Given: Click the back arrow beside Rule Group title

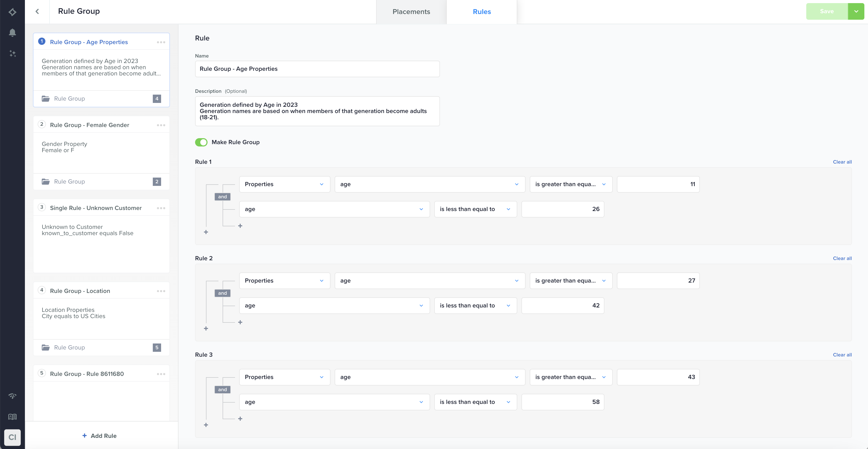Looking at the screenshot, I should pos(37,11).
